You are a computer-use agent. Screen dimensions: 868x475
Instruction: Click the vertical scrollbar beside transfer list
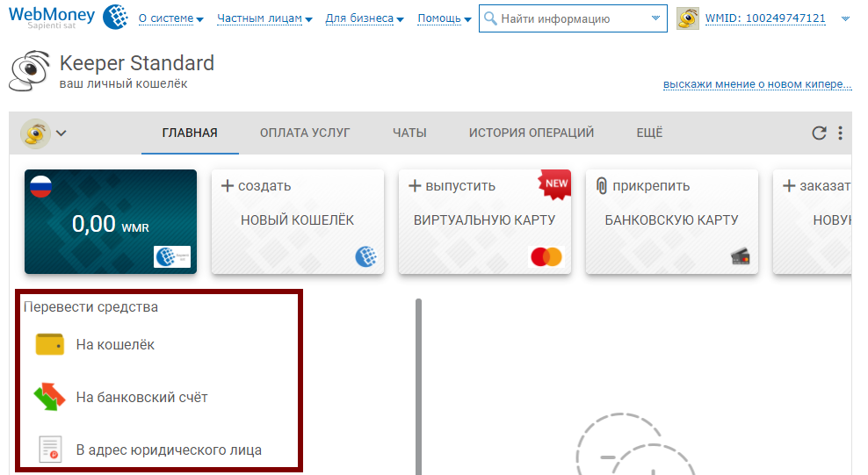point(418,386)
